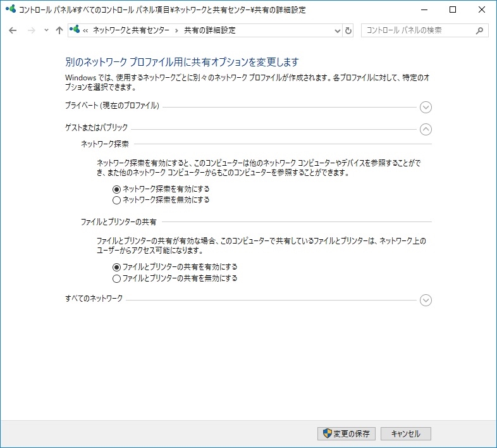Click the chevron after ネットワークと共有センター
Image resolution: width=497 pixels, height=448 pixels.
176,30
